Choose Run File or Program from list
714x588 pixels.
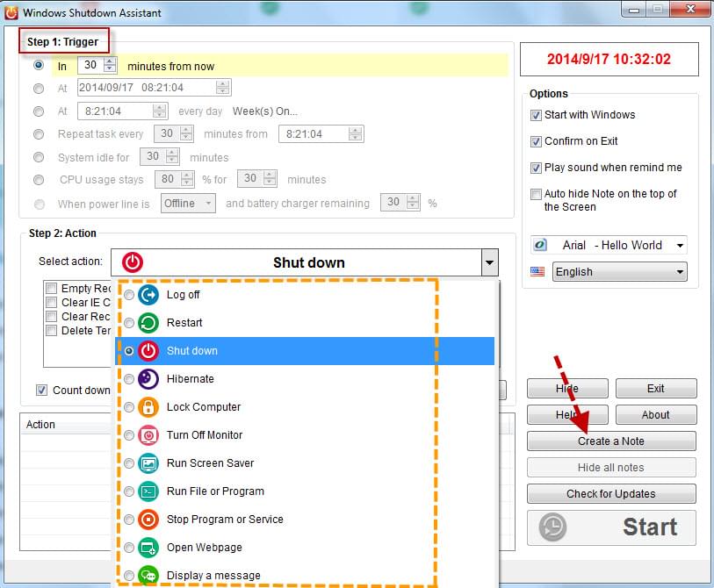pos(215,491)
